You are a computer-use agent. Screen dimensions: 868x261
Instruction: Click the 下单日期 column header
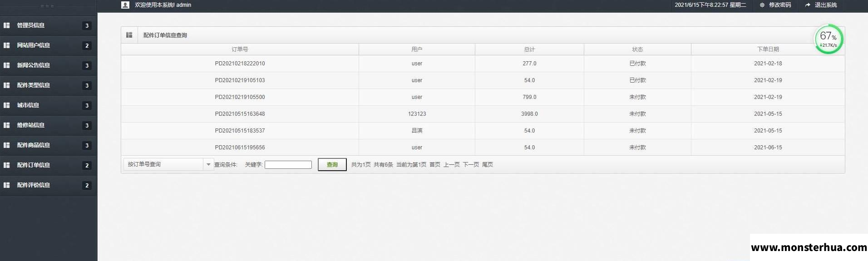(x=768, y=49)
